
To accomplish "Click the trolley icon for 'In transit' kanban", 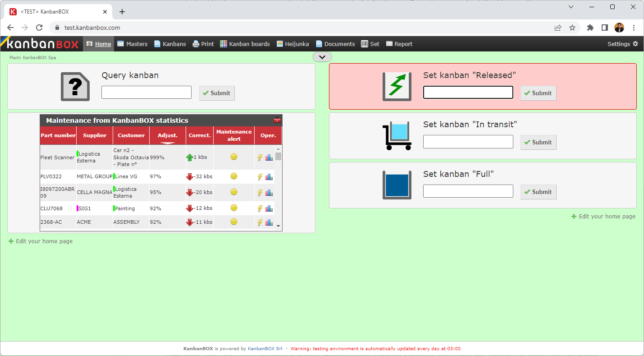I will tap(397, 135).
